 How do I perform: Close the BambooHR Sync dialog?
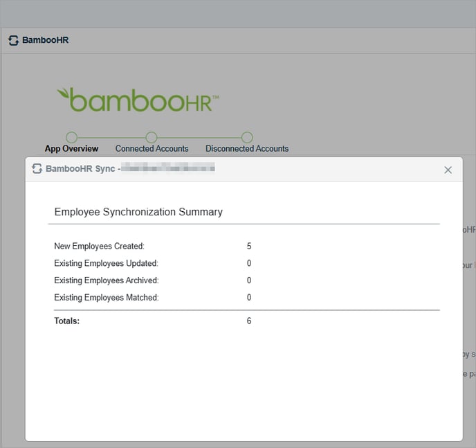448,170
